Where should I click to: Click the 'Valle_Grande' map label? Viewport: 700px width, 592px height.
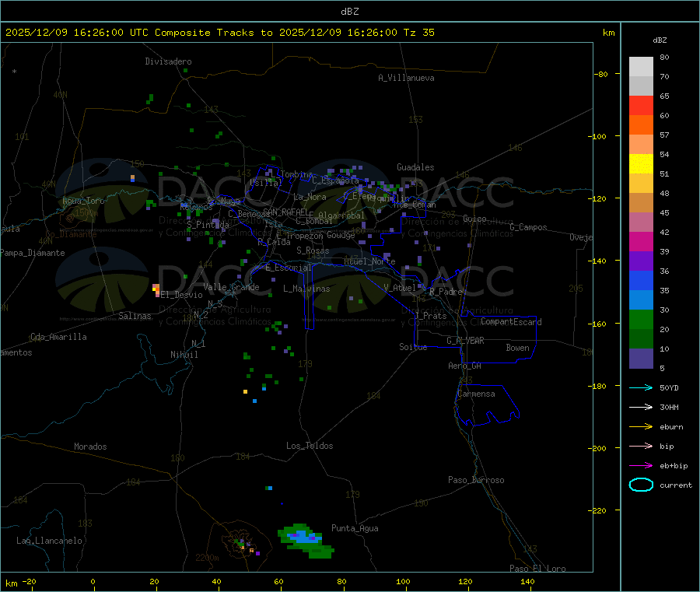pyautogui.click(x=231, y=287)
